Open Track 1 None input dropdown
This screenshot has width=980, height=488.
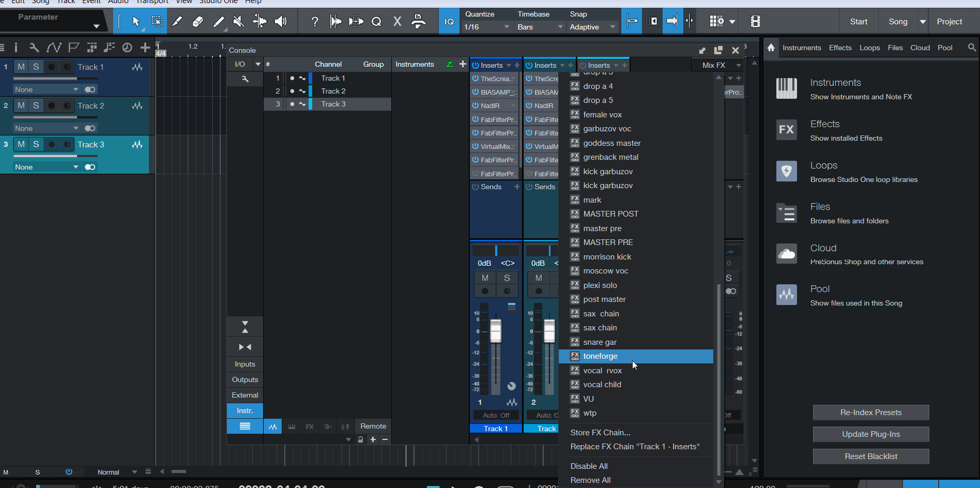(x=46, y=89)
